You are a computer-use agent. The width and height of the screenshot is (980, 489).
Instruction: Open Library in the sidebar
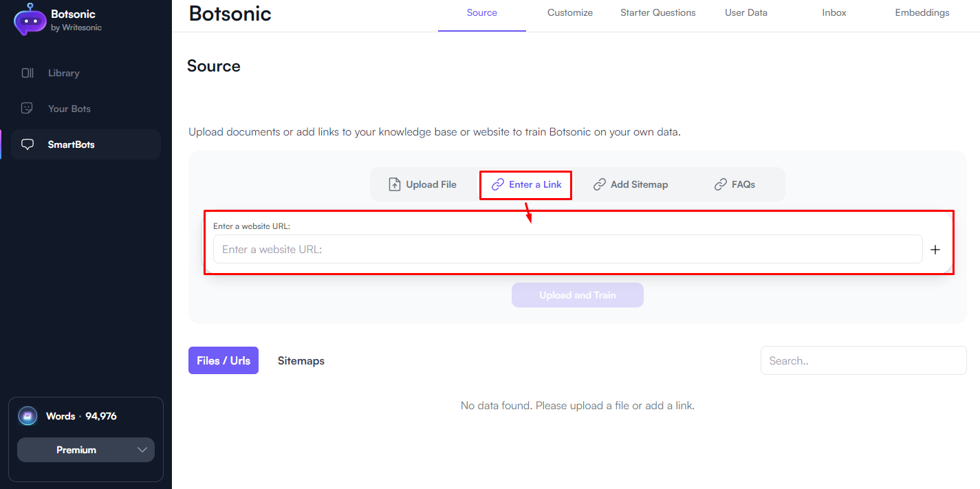[86, 73]
